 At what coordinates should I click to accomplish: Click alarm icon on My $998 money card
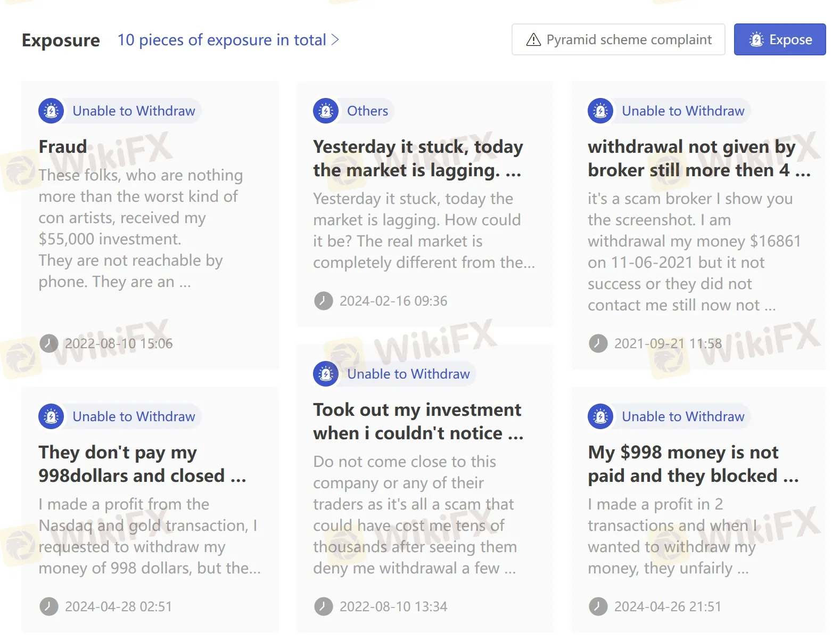(600, 416)
